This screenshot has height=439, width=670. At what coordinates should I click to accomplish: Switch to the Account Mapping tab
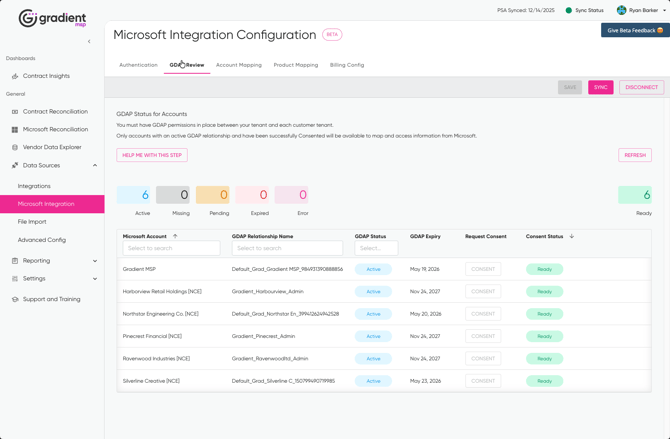238,65
